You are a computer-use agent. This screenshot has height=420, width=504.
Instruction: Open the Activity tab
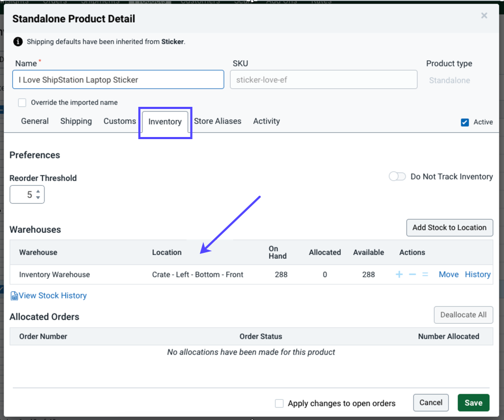[266, 121]
